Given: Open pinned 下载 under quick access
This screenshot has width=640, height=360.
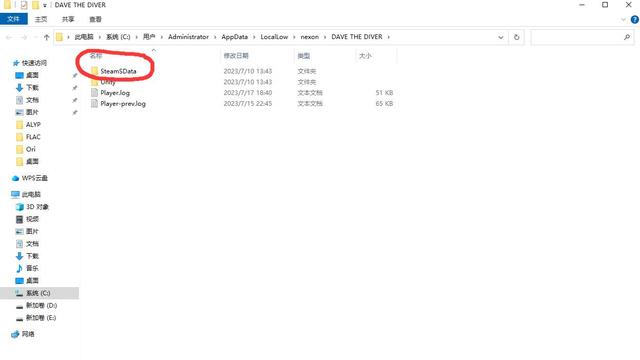Looking at the screenshot, I should click(x=32, y=87).
